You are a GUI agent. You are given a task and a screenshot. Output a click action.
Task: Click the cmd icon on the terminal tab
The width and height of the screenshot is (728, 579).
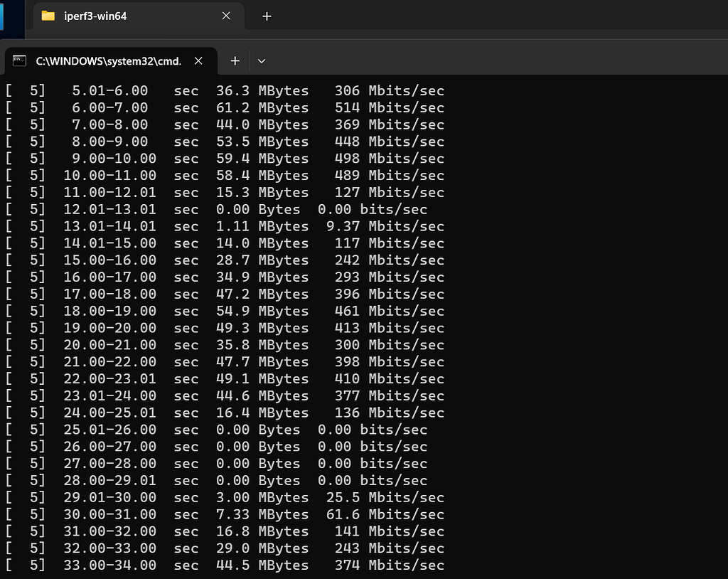click(x=19, y=61)
